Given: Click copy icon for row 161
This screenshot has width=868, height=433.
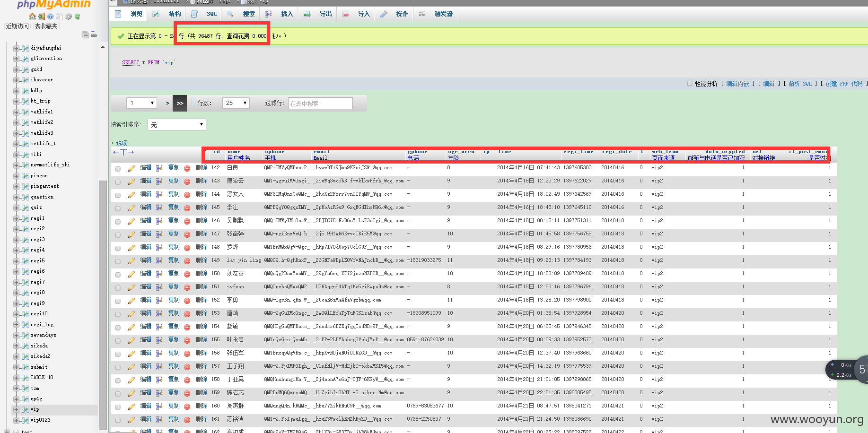Looking at the screenshot, I should coord(159,419).
